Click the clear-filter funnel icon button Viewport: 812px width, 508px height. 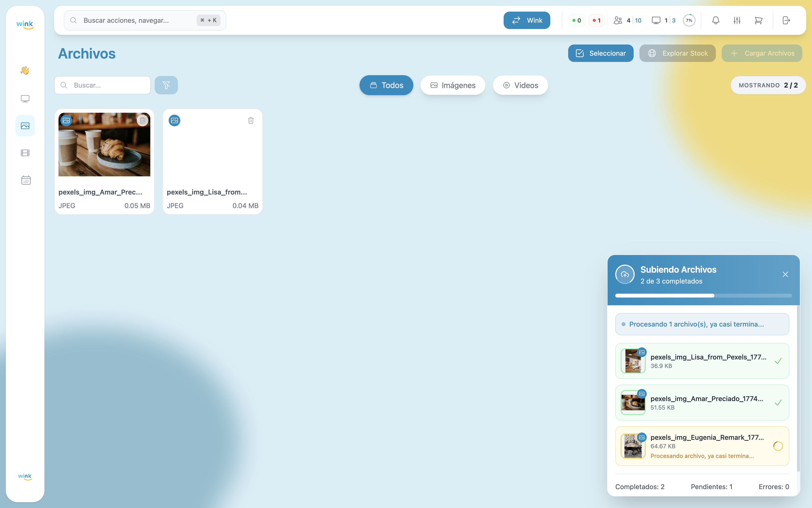[x=166, y=85]
